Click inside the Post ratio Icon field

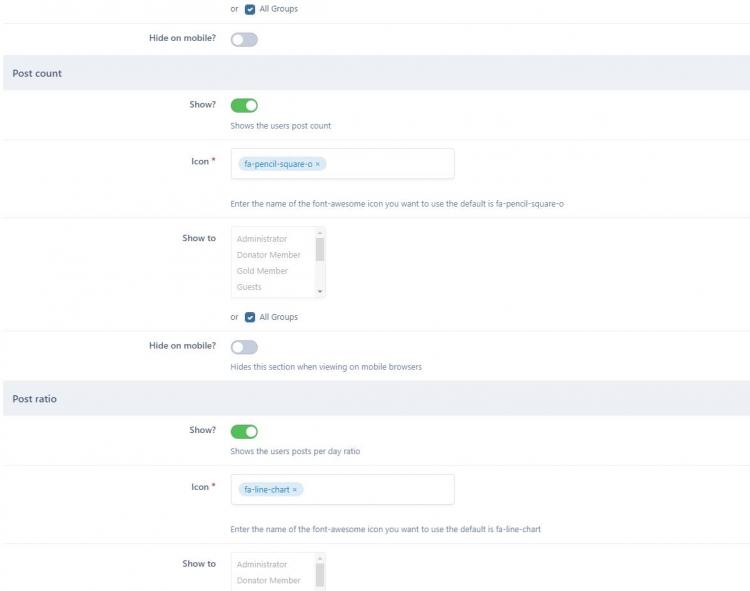click(x=380, y=490)
